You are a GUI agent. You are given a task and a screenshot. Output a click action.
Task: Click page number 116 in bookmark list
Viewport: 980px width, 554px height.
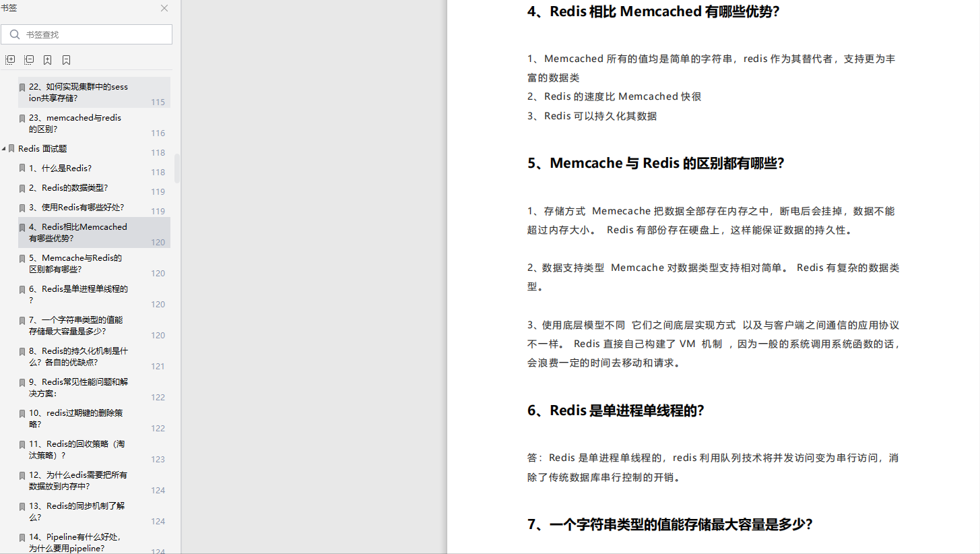158,133
